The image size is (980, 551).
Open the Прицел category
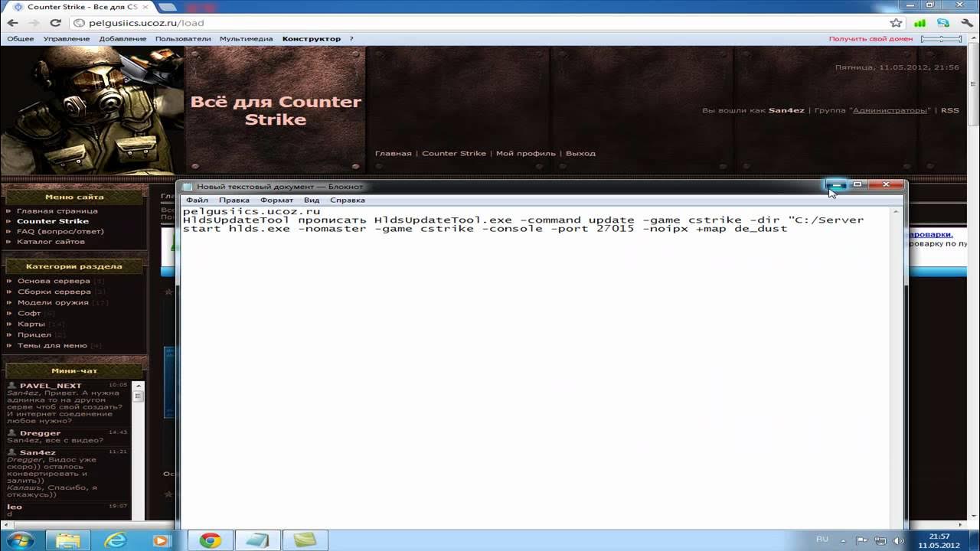(34, 334)
